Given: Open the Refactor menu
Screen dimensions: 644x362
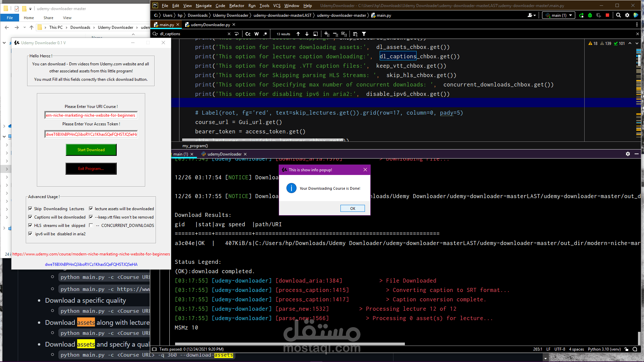Looking at the screenshot, I should [236, 6].
